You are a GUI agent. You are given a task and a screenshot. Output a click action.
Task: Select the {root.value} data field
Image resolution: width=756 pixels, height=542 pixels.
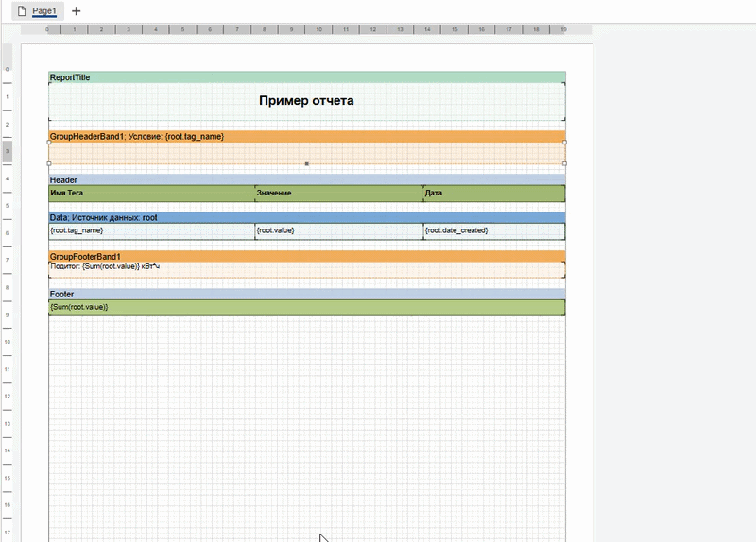pyautogui.click(x=337, y=230)
